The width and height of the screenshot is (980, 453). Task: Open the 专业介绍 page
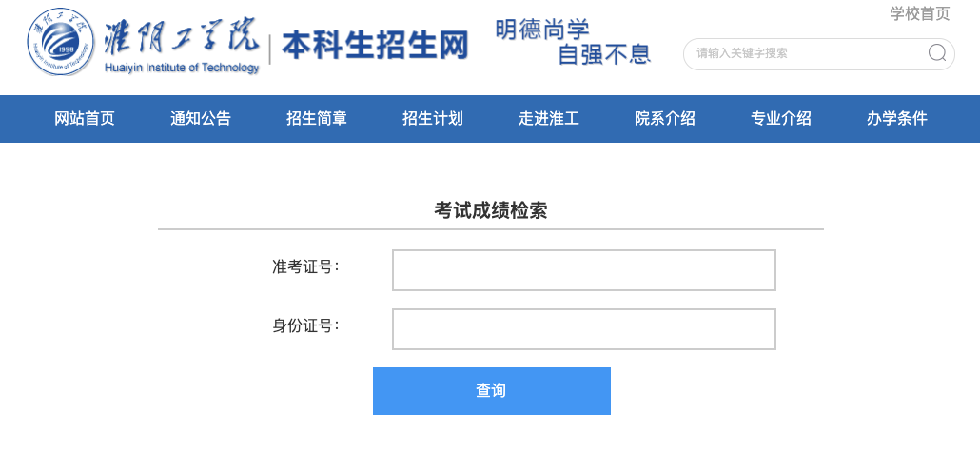781,119
